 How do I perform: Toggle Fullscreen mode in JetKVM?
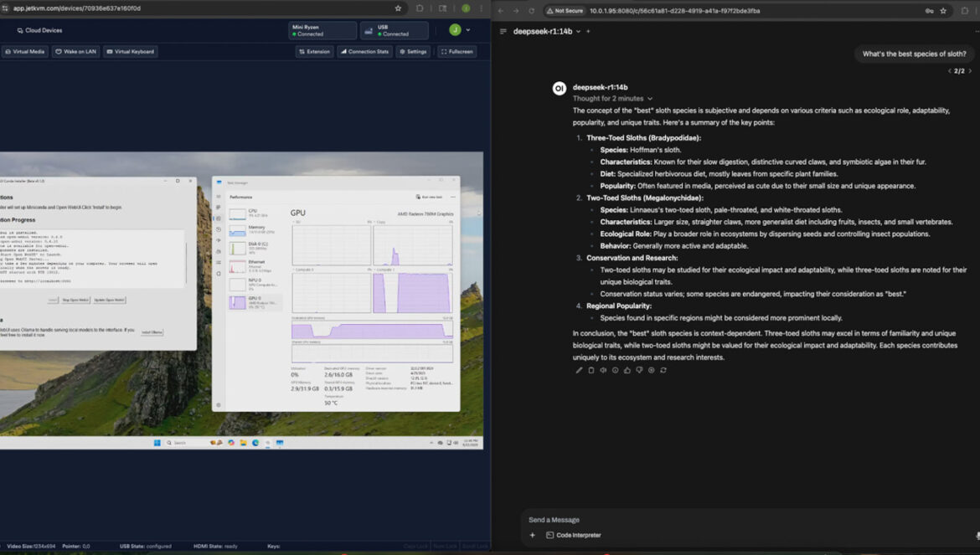(456, 52)
